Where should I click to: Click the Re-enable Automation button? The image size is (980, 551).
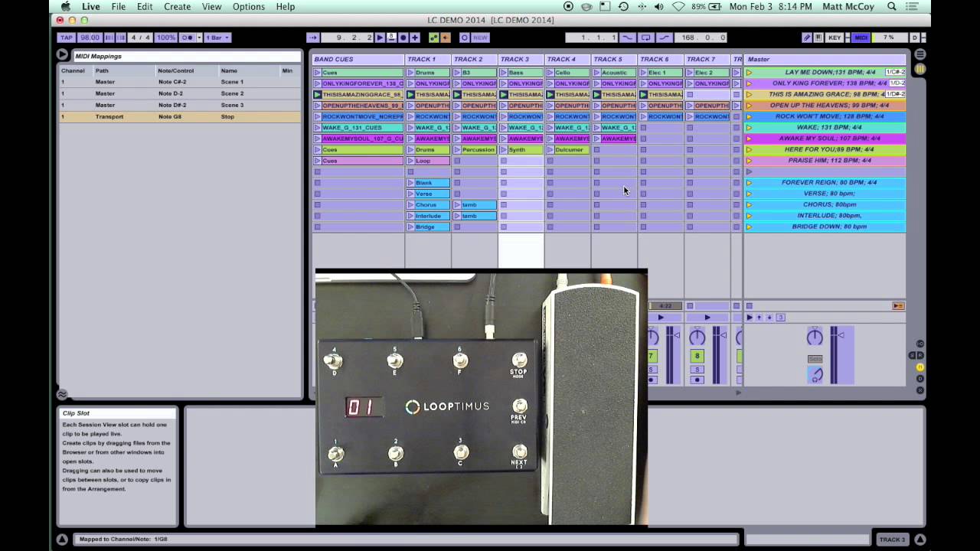(x=445, y=37)
